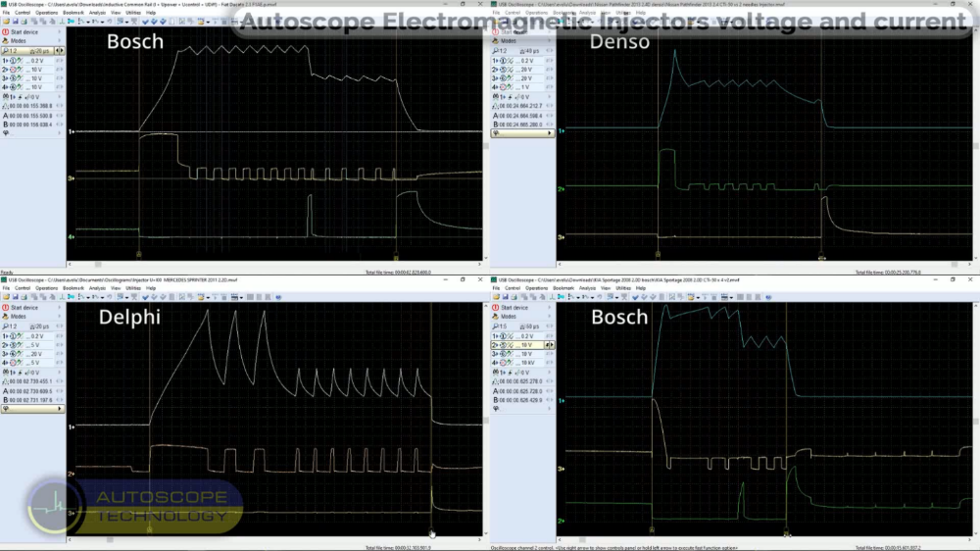Expand the Modes section in the Denso window
The width and height of the screenshot is (980, 551).
pyautogui.click(x=550, y=40)
